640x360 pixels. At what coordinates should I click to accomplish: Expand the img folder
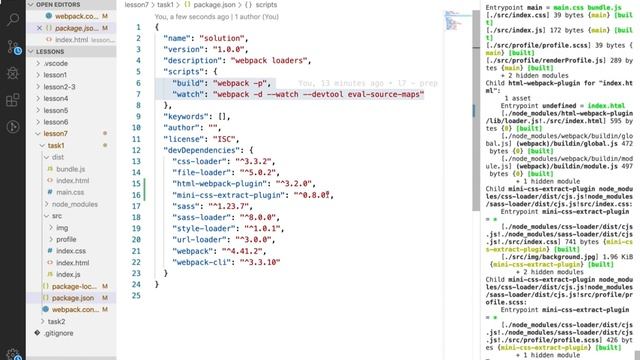point(51,228)
